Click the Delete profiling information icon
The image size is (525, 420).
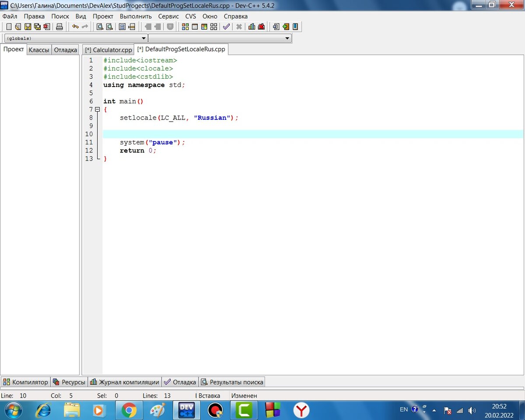[262, 27]
